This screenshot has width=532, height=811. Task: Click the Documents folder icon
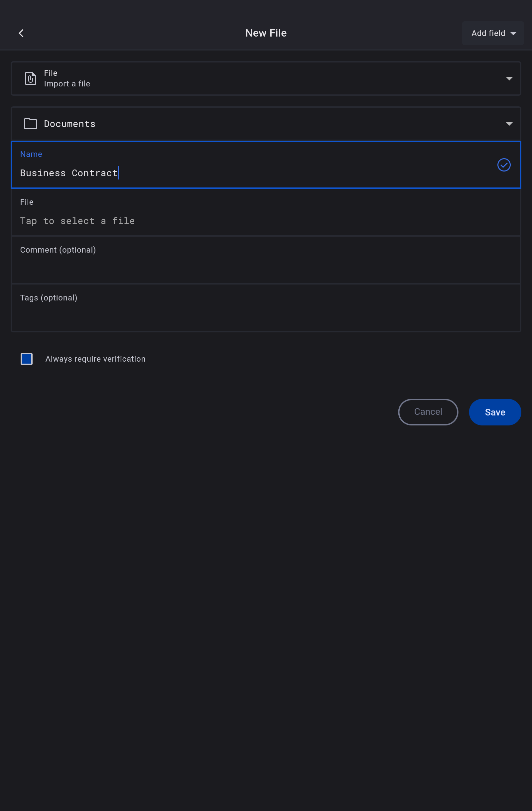coord(31,124)
